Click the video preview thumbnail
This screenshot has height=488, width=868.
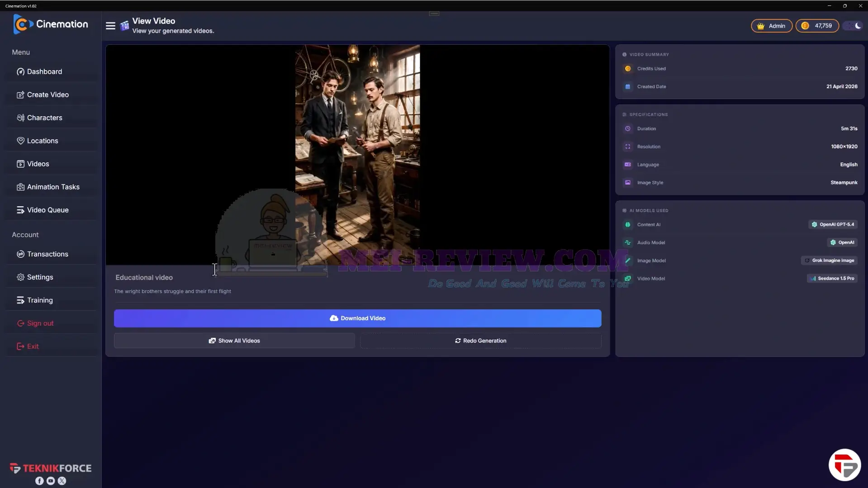(x=357, y=155)
